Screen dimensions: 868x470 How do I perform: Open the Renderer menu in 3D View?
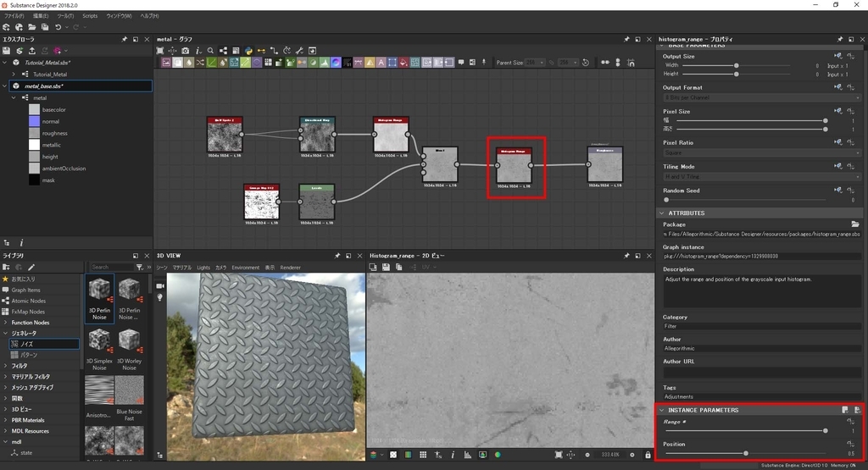[290, 268]
